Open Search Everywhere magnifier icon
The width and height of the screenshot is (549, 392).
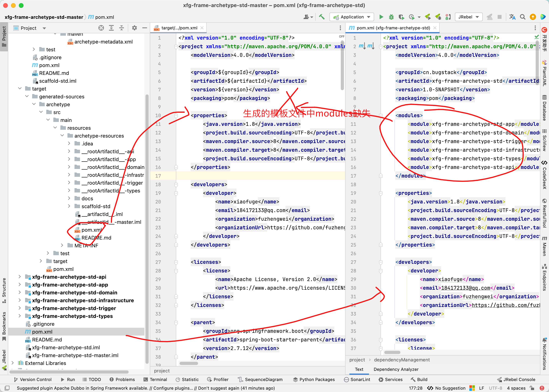pyautogui.click(x=523, y=17)
